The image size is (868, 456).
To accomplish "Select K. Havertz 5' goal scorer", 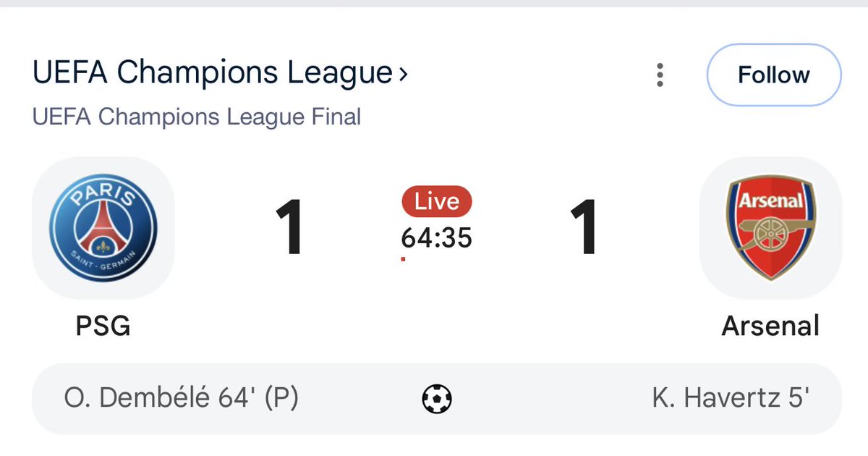I will click(x=731, y=398).
